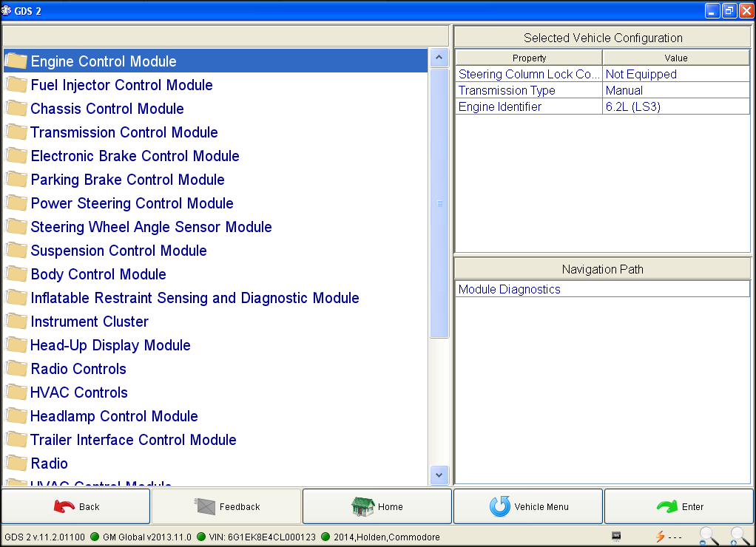Select Headlamp Control Module text
Image resolution: width=756 pixels, height=547 pixels.
(114, 415)
